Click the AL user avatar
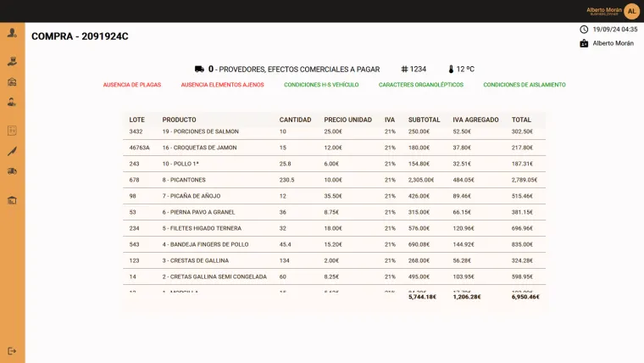This screenshot has height=363, width=644. click(x=631, y=11)
